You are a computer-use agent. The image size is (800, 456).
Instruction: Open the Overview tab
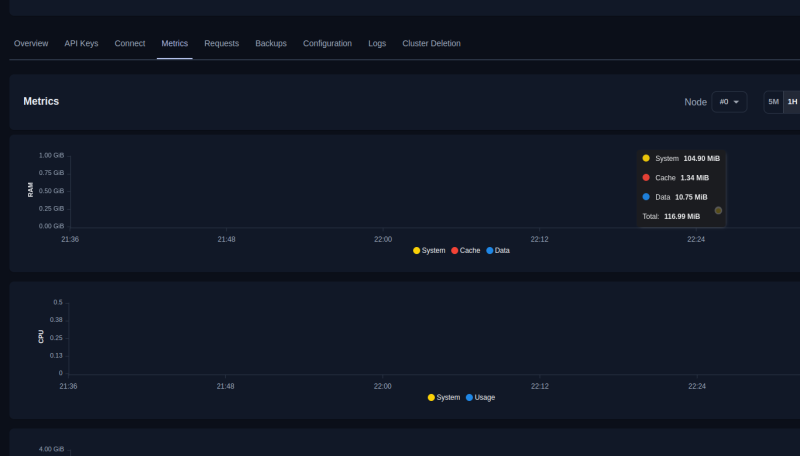[31, 44]
